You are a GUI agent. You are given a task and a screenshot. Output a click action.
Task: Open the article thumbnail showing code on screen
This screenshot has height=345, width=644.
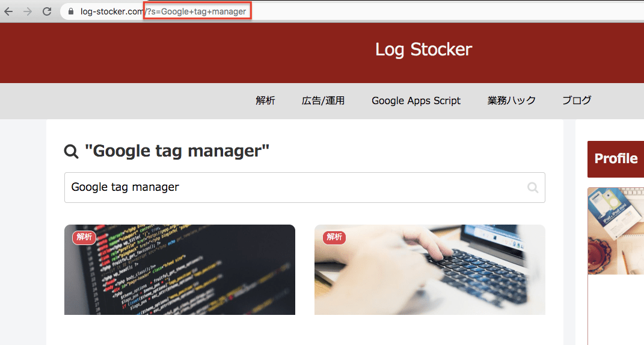click(179, 270)
